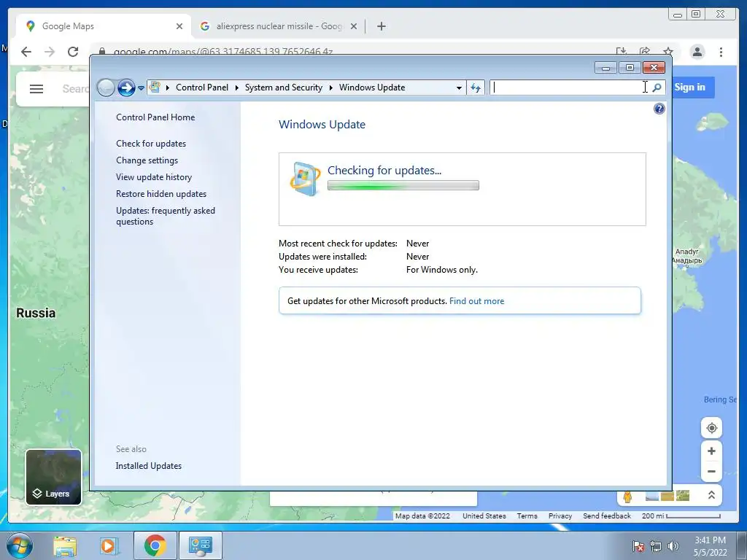Click Restore hidden updates
This screenshot has width=747, height=560.
tap(161, 194)
